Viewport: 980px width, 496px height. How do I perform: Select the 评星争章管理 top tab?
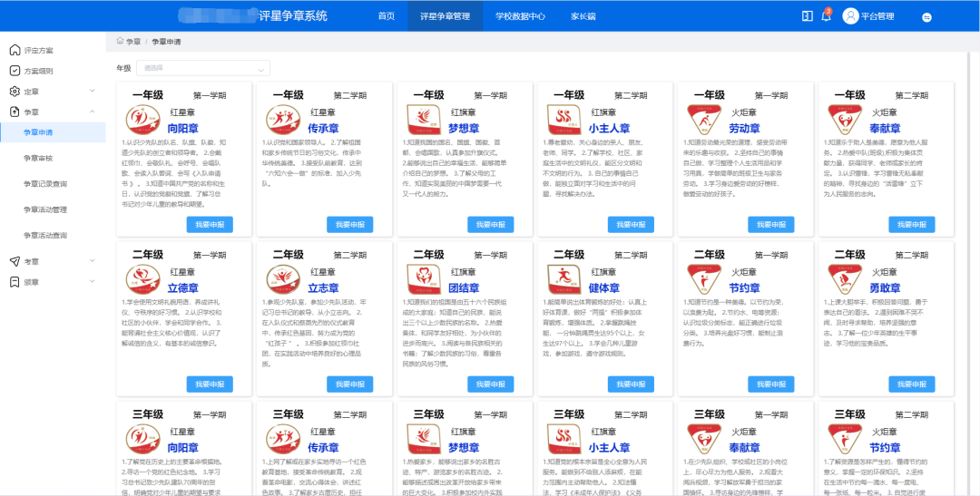pos(445,17)
